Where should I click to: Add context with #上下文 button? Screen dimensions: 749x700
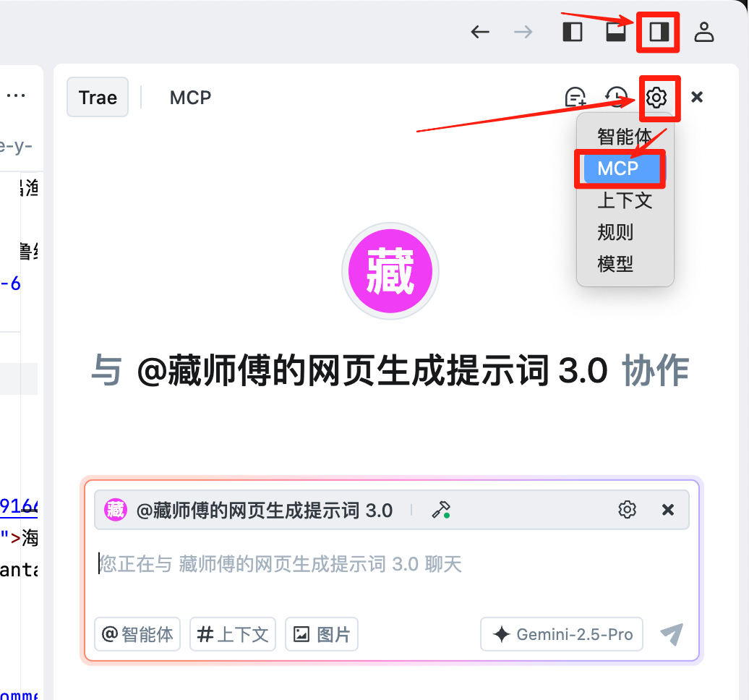coord(233,634)
